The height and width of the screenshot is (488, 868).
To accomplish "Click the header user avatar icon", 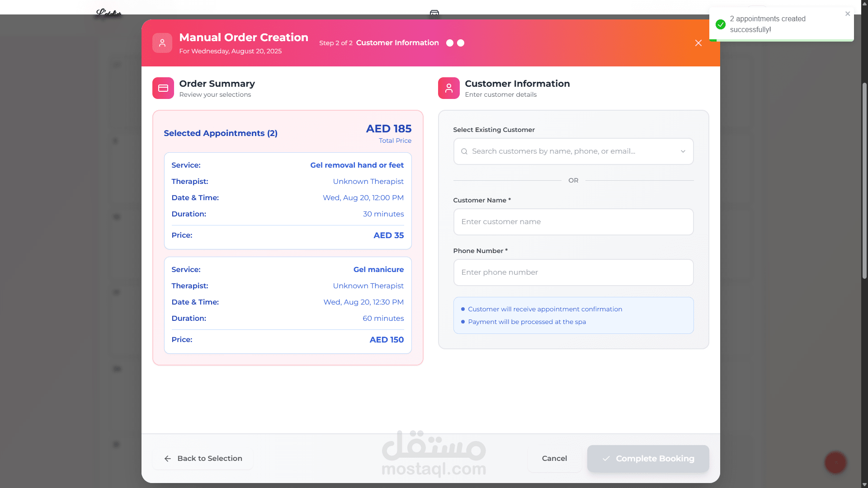I will [x=162, y=43].
